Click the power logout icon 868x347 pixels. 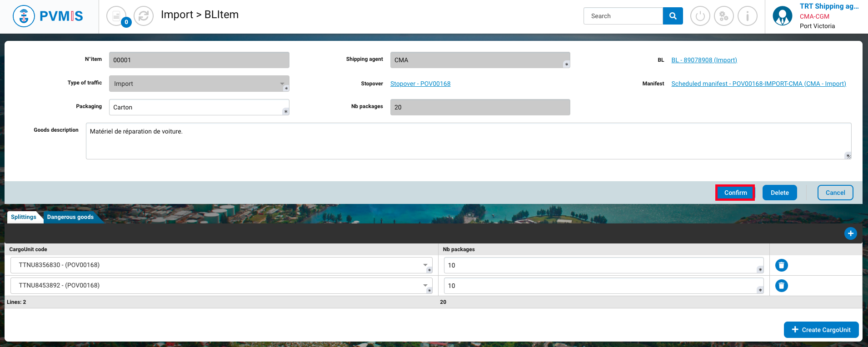point(700,16)
